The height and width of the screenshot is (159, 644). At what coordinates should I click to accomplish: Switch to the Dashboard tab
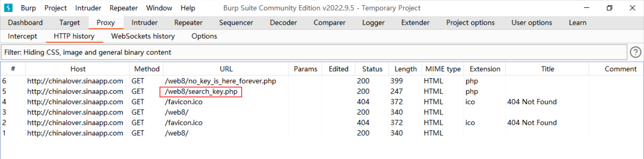(25, 23)
